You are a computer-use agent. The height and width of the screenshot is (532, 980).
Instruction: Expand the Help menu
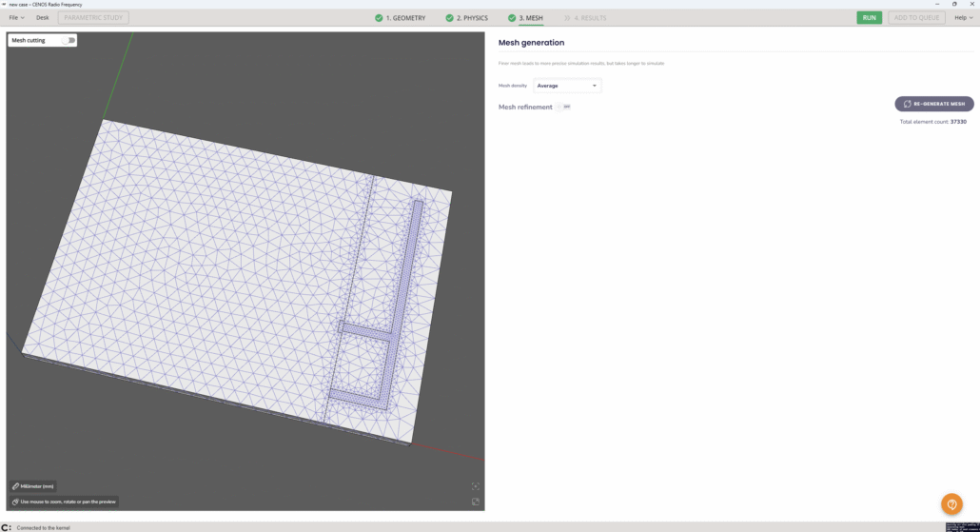pos(963,18)
